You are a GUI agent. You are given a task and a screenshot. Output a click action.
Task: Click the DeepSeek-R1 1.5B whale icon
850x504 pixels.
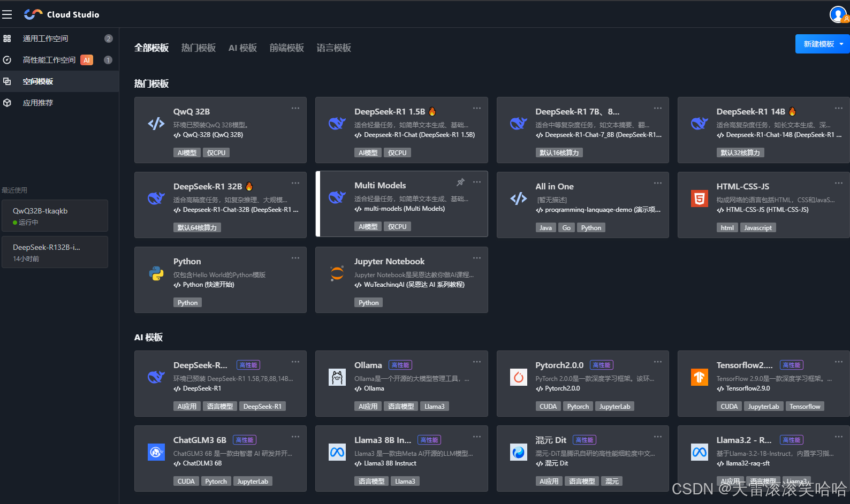click(x=337, y=124)
